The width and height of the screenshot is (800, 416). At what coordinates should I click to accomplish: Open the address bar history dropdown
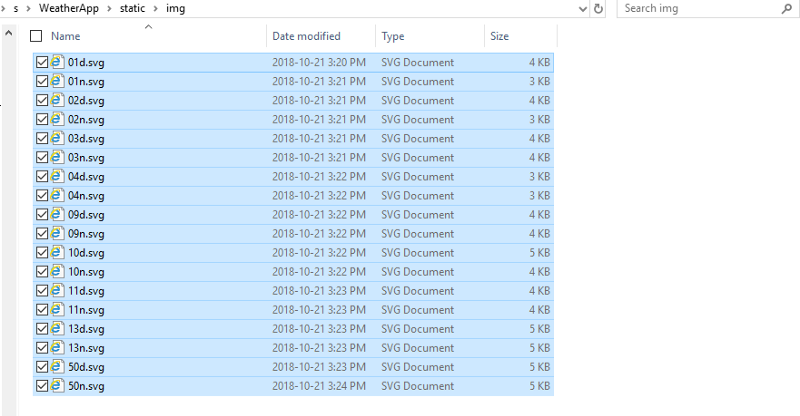[583, 9]
